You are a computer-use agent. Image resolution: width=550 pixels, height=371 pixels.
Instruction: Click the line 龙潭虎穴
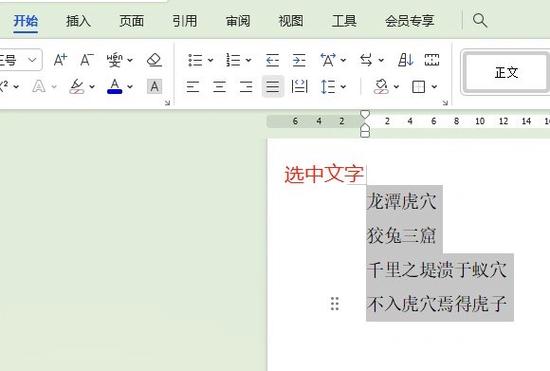tap(402, 202)
